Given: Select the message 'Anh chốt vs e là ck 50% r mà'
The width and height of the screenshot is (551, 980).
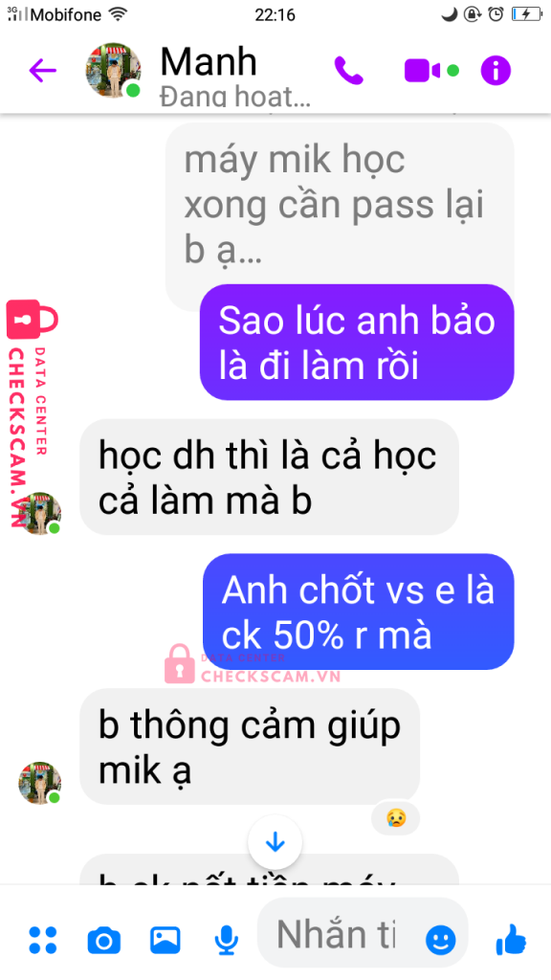Looking at the screenshot, I should [358, 612].
